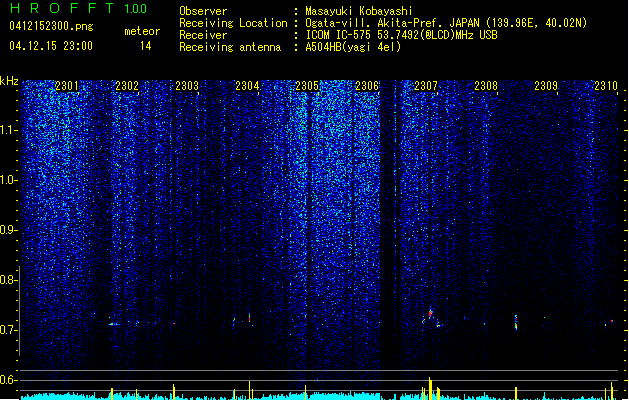The height and width of the screenshot is (400, 629).
Task: Click the 0.6 kHz axis label
Action: 9,380
